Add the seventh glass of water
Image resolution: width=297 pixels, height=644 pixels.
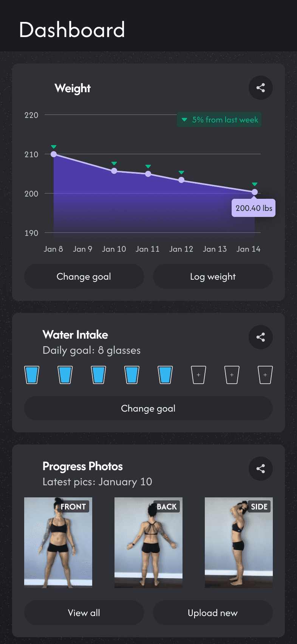coord(232,375)
